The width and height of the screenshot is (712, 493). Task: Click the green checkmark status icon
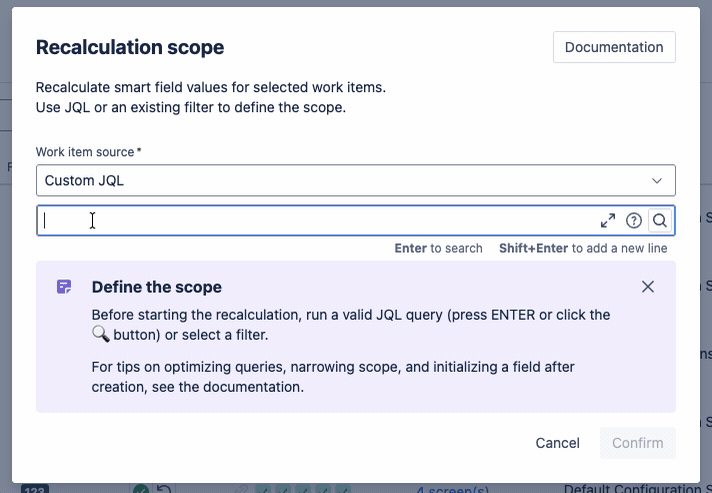click(x=141, y=490)
